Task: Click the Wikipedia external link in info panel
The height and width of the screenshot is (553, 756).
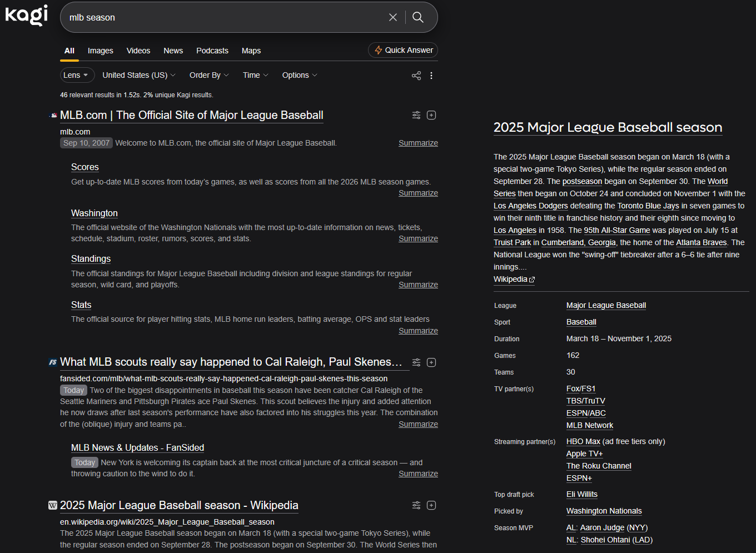Action: pyautogui.click(x=514, y=279)
